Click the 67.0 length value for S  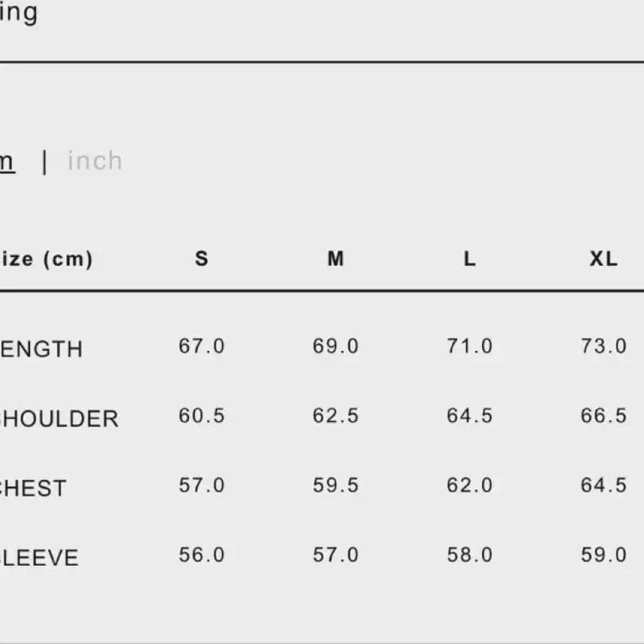coord(201,346)
